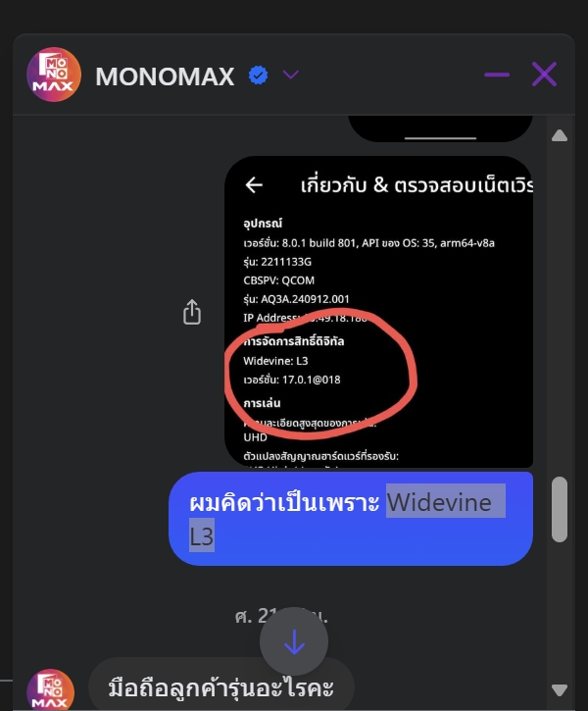Click the MONOMAX profile logo in header
Image resolution: width=588 pixels, height=711 pixels.
(x=54, y=75)
